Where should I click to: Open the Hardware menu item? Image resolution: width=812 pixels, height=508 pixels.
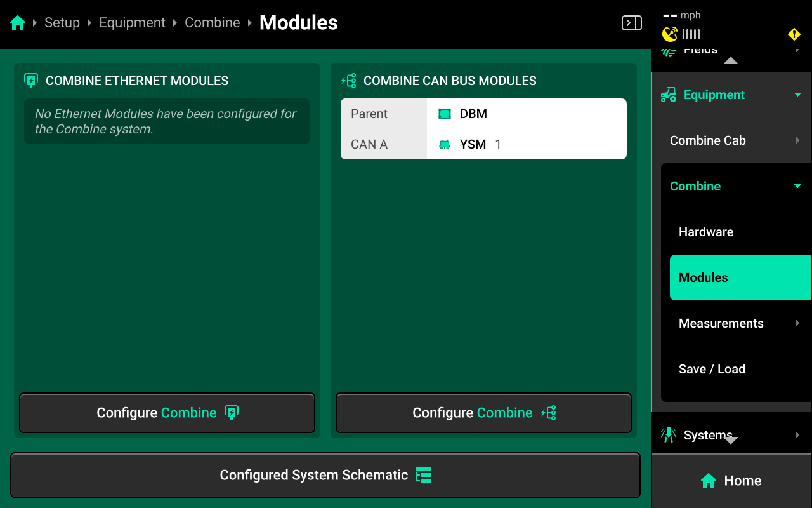click(x=706, y=232)
